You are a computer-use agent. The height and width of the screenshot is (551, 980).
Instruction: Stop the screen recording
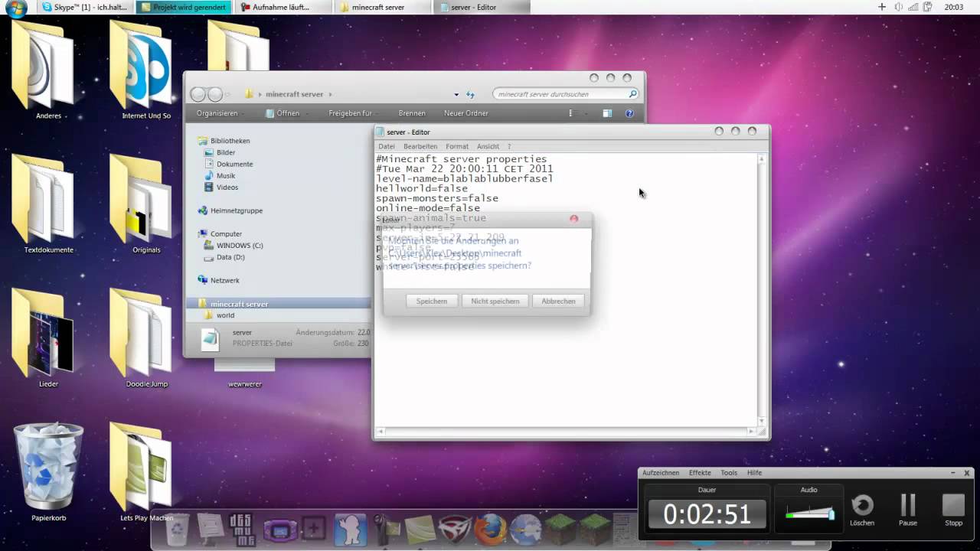click(x=953, y=506)
